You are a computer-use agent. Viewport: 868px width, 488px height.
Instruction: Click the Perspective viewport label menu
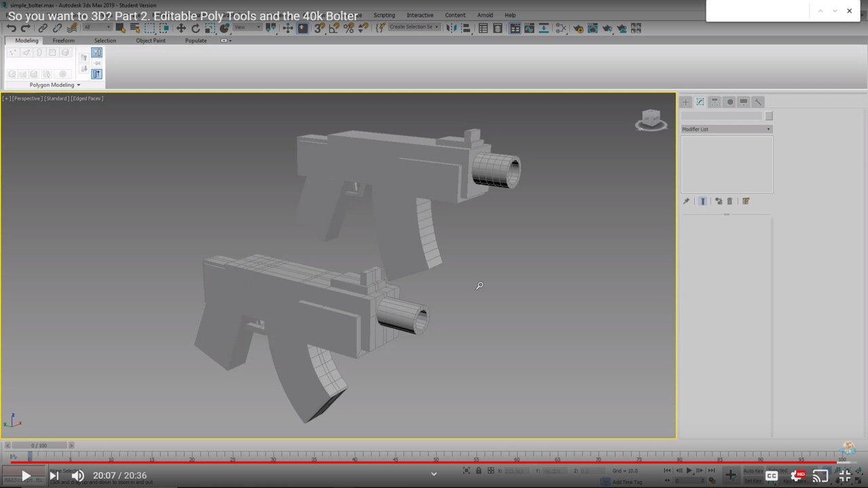click(x=27, y=98)
